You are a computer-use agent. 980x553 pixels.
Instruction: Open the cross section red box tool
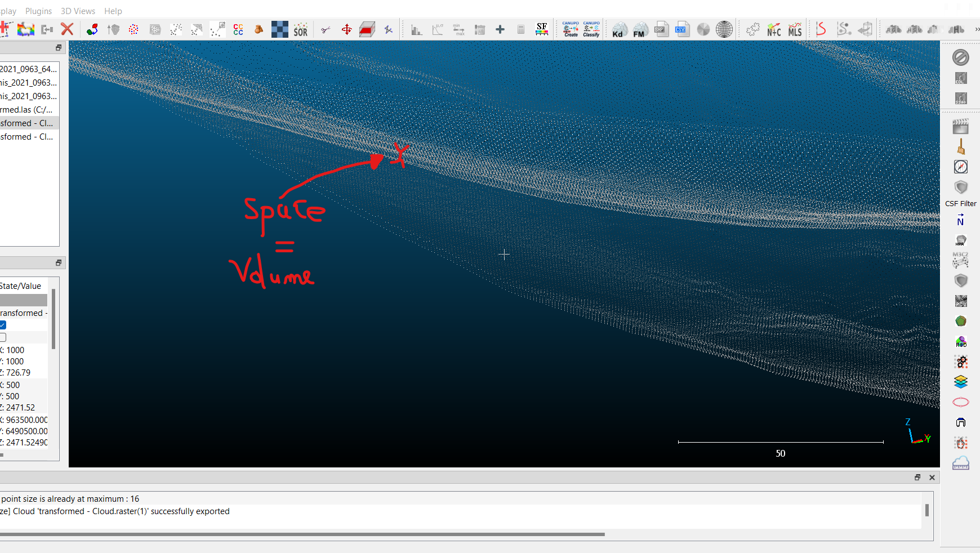tap(367, 29)
